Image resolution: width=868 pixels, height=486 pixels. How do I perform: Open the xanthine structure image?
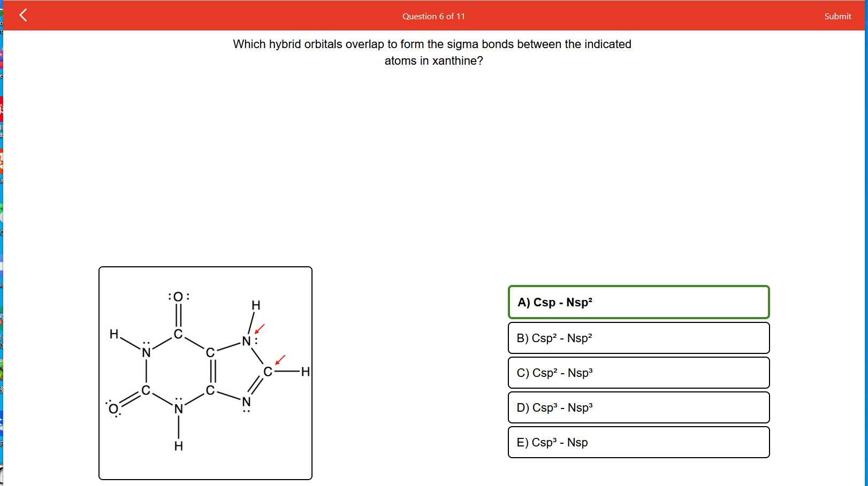pyautogui.click(x=205, y=373)
